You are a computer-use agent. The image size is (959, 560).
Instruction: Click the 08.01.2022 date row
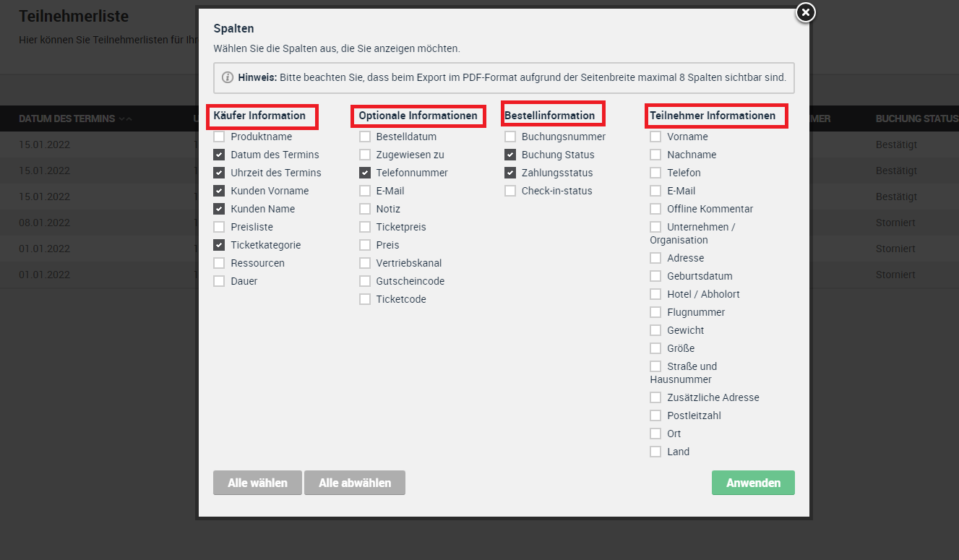tap(44, 223)
